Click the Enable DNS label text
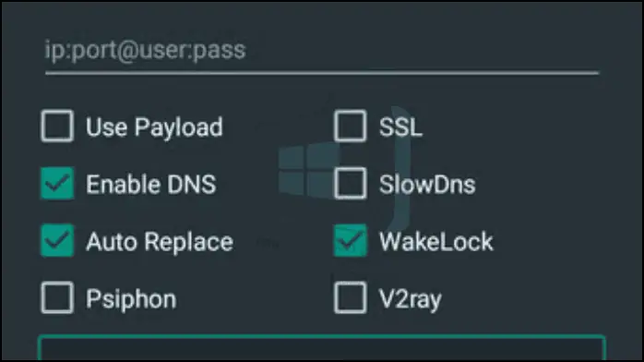 (150, 184)
